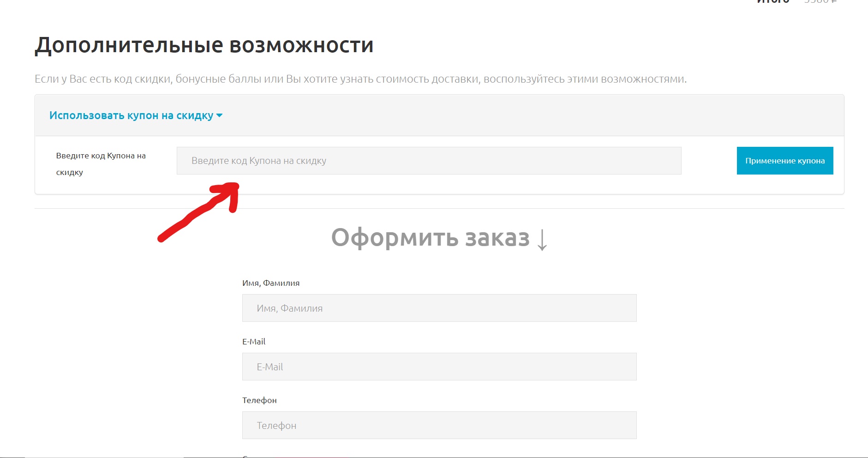
Task: Click the 'Имя, Фамилия' input field
Action: (x=439, y=308)
